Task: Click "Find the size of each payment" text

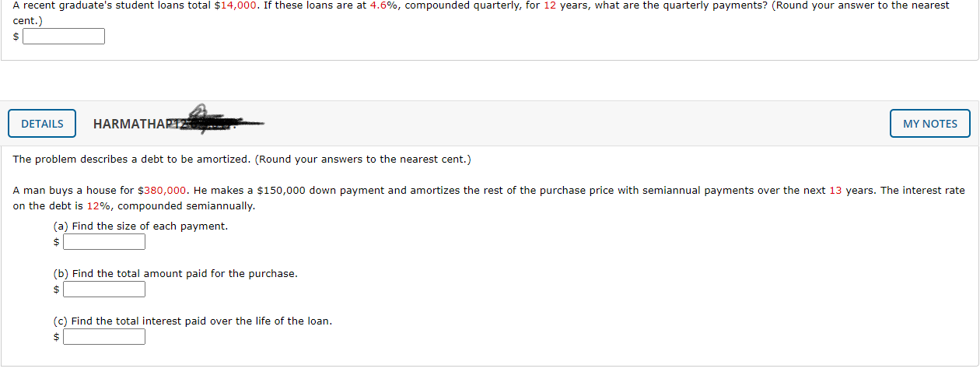Action: click(149, 226)
